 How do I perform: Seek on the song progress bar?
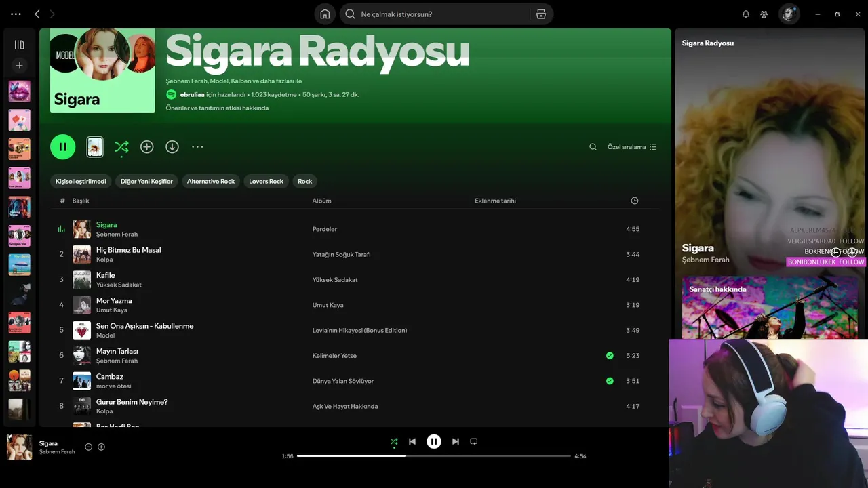[x=434, y=456]
